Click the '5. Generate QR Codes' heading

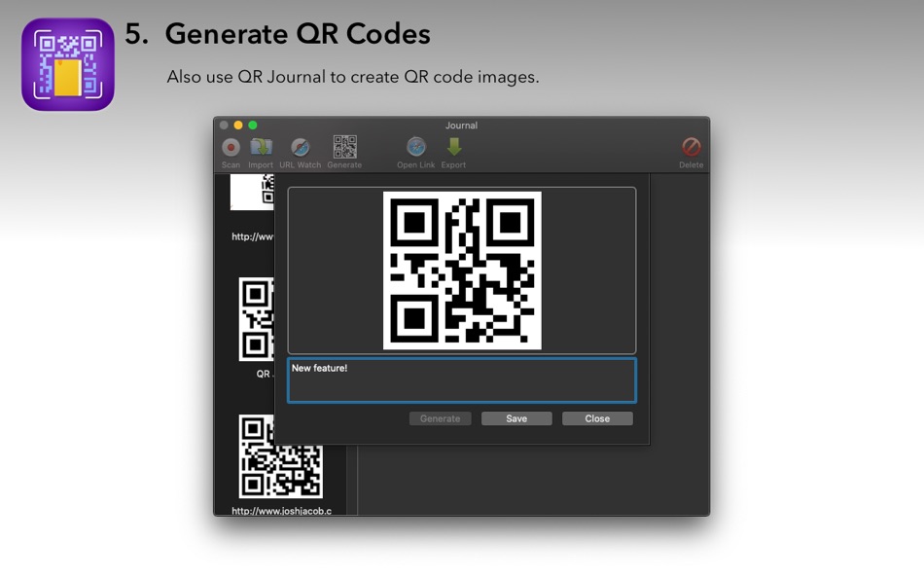pos(277,34)
